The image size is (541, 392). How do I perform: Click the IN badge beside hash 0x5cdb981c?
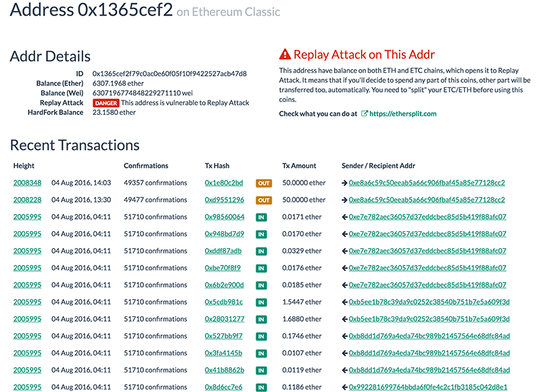pyautogui.click(x=261, y=302)
